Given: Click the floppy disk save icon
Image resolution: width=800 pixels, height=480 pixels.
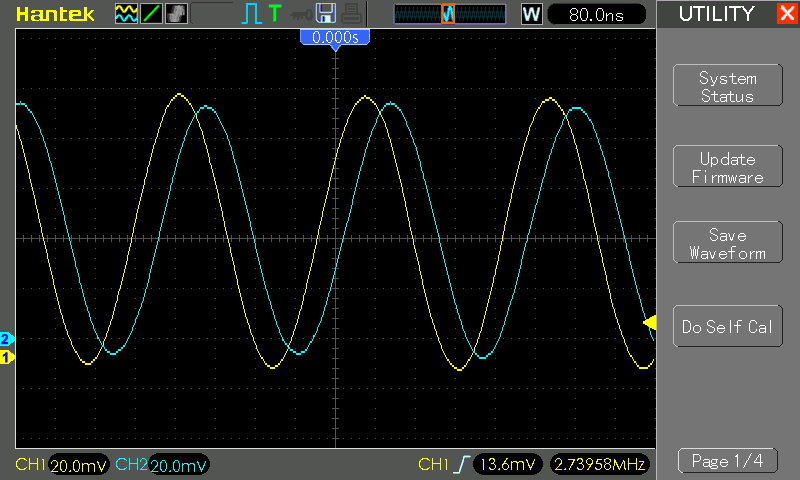Looking at the screenshot, I should coord(326,13).
